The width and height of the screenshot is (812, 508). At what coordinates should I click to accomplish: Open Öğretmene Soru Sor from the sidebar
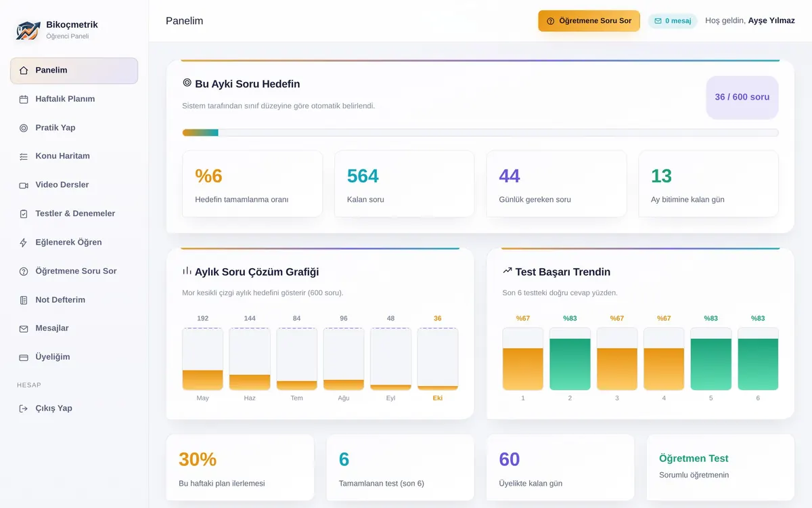point(74,271)
